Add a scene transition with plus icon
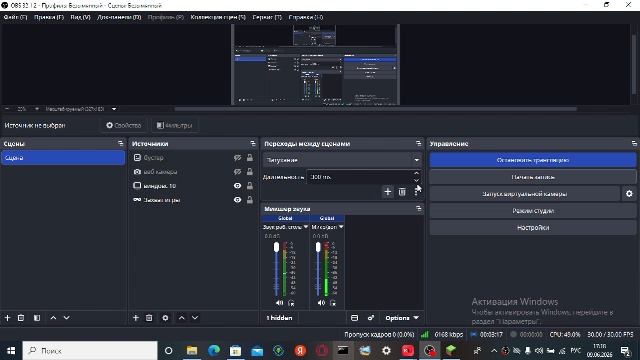640x360 pixels. point(387,191)
